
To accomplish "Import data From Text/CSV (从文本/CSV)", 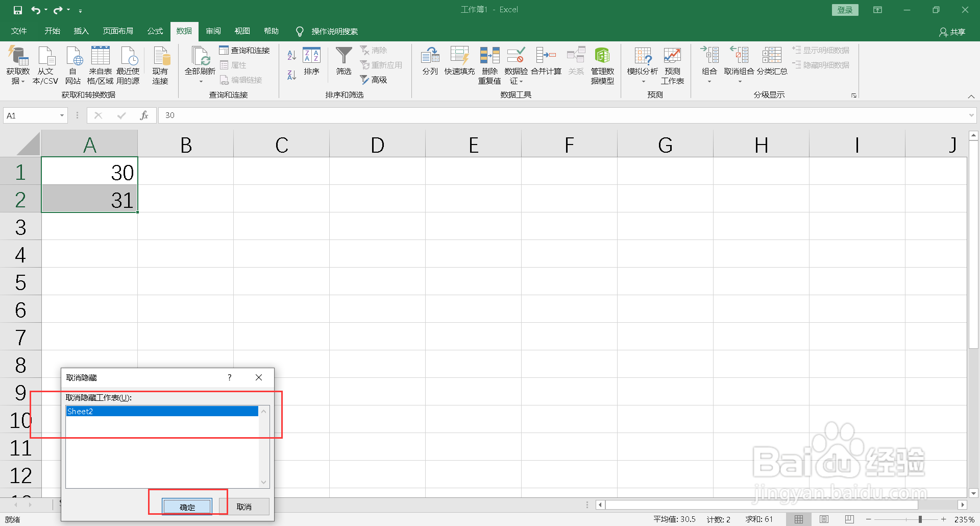I will [45, 65].
